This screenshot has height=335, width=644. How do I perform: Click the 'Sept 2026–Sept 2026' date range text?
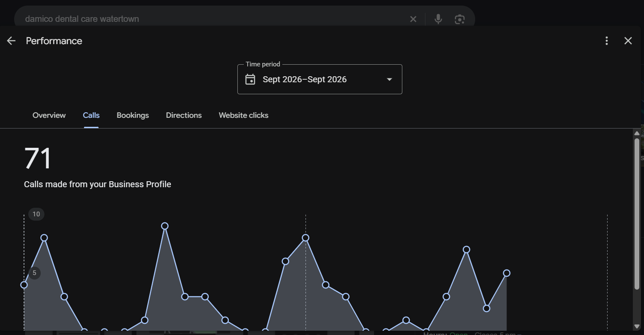[305, 79]
